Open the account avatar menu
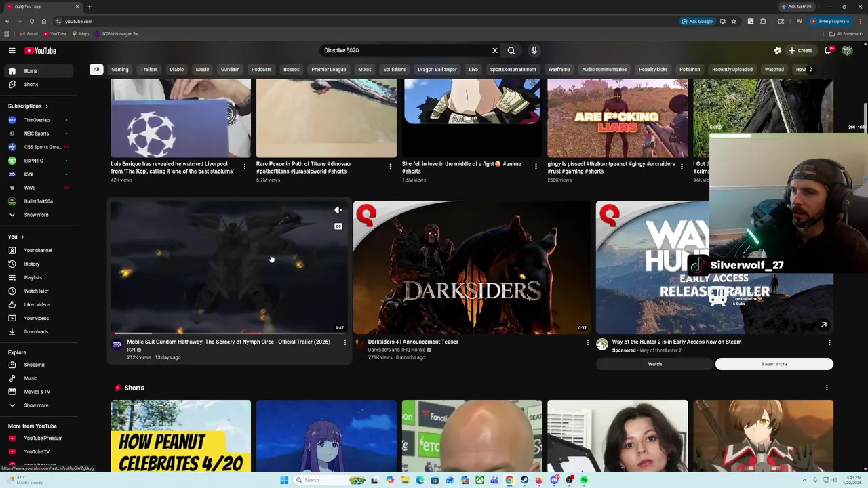The image size is (868, 488). 847,50
